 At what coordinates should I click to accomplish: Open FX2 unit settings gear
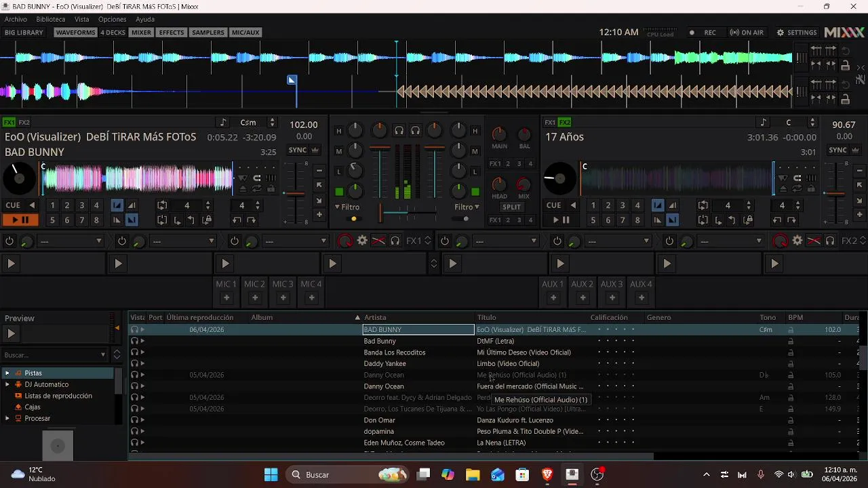click(x=797, y=241)
